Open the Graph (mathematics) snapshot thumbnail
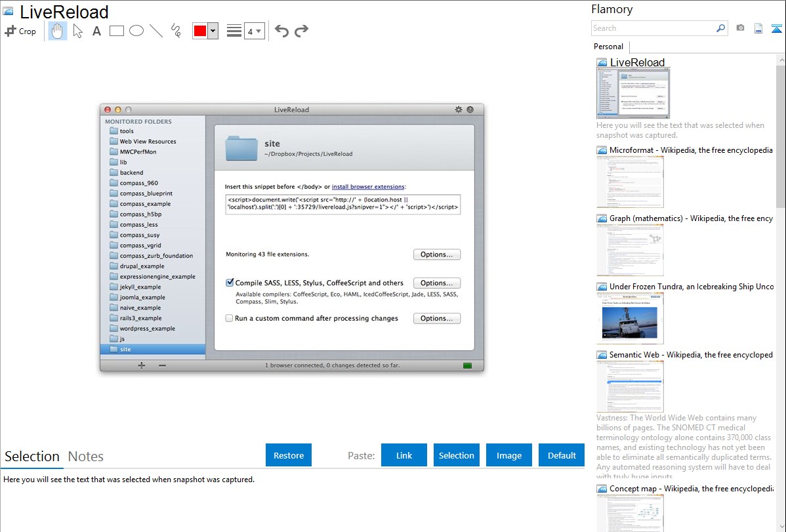This screenshot has height=532, width=786. [630, 250]
